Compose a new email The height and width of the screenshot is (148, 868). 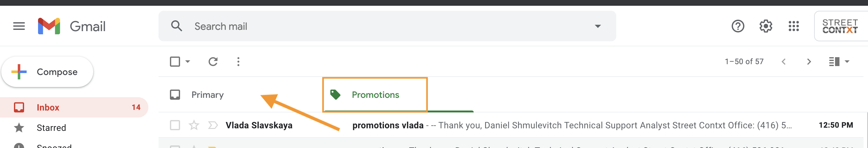47,72
